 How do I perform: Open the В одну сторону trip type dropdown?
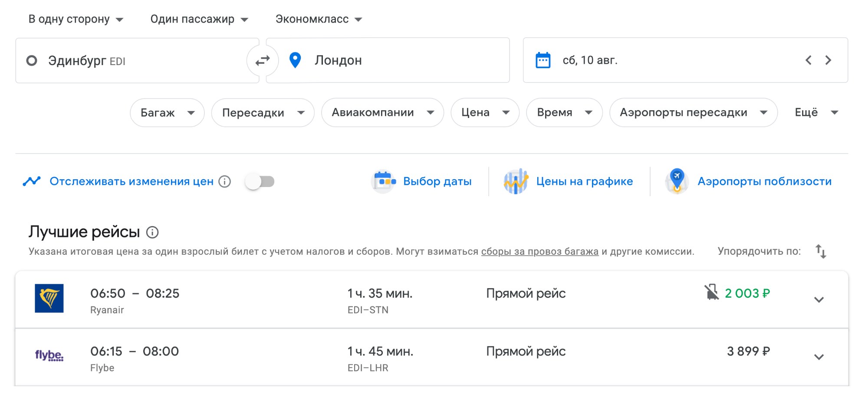click(x=76, y=19)
